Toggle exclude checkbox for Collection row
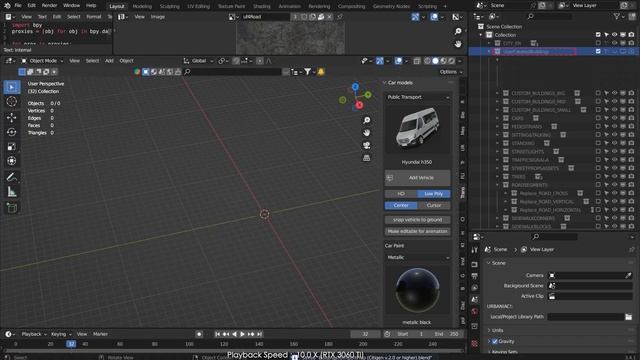This screenshot has height=360, width=640. [x=598, y=35]
